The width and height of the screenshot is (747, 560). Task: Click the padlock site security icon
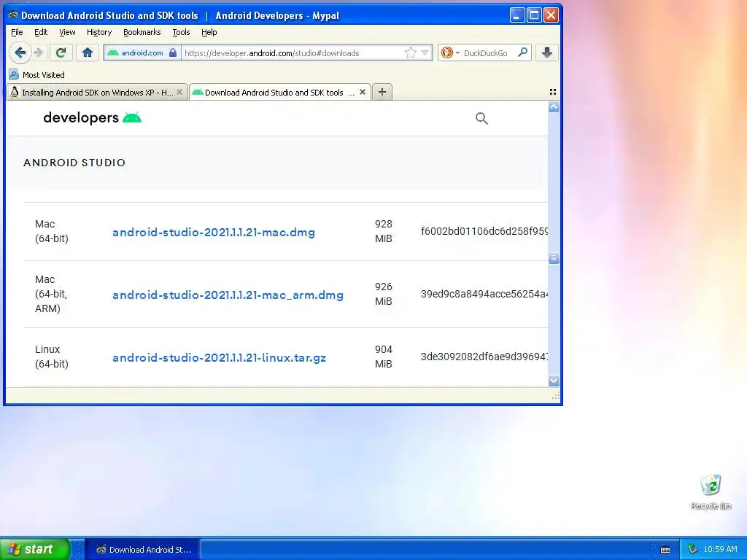tap(173, 52)
